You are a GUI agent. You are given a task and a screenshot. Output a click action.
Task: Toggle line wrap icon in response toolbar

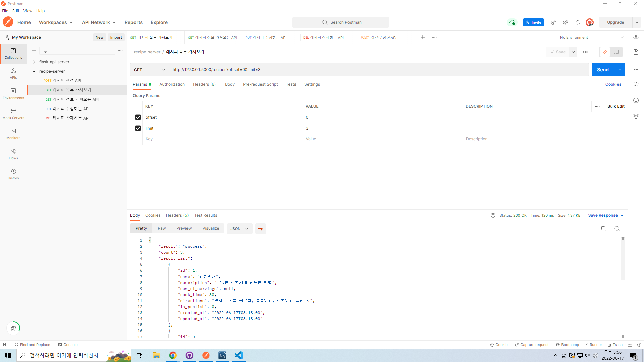(x=260, y=229)
